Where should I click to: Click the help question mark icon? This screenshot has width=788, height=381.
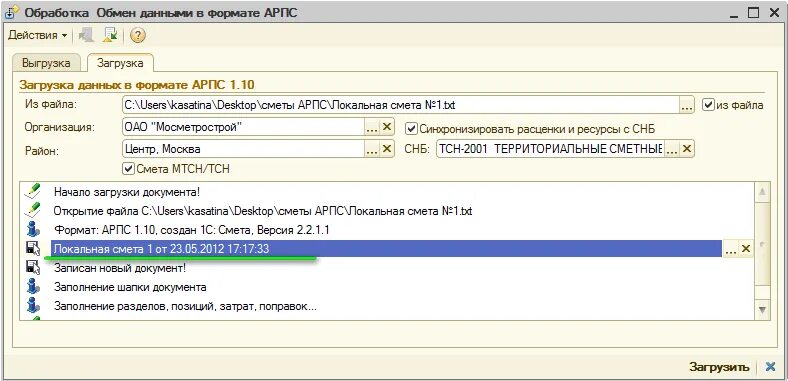(x=137, y=35)
